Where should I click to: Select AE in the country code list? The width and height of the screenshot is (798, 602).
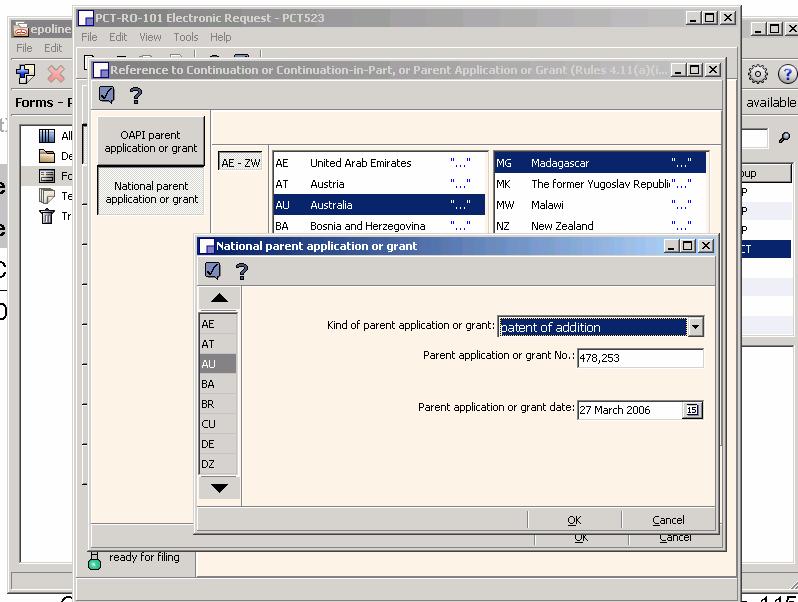pyautogui.click(x=218, y=324)
